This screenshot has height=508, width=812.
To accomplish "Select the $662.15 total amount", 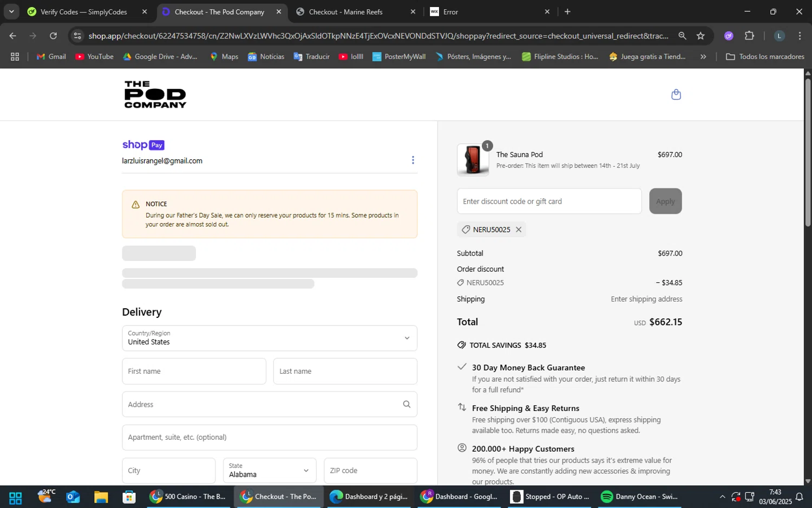I will [665, 322].
